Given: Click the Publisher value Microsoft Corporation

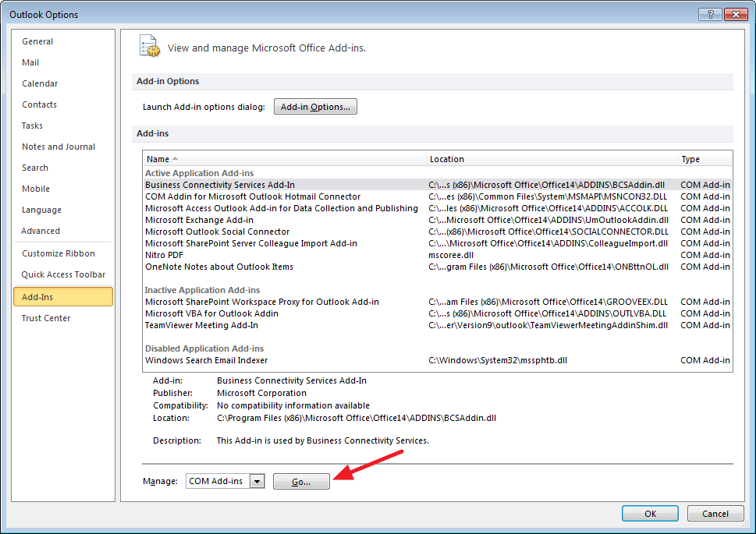Looking at the screenshot, I should (261, 393).
